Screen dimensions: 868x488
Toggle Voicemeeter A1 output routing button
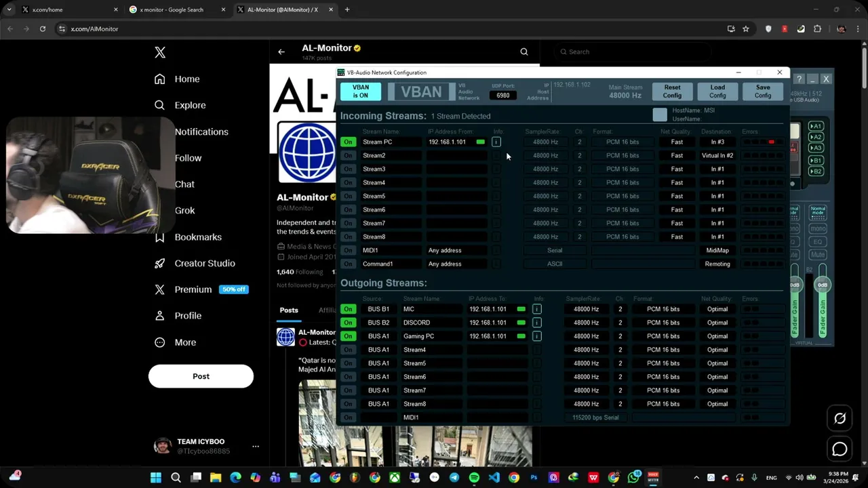pos(816,126)
